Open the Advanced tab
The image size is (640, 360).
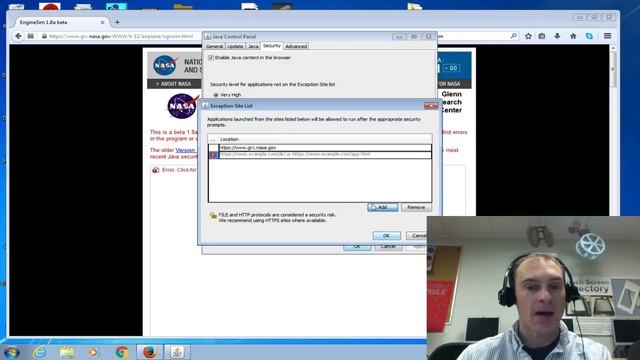pyautogui.click(x=296, y=46)
